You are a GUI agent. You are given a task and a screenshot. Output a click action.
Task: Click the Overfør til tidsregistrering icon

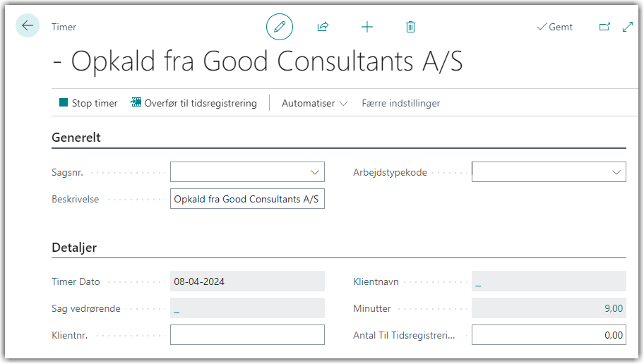tap(136, 103)
